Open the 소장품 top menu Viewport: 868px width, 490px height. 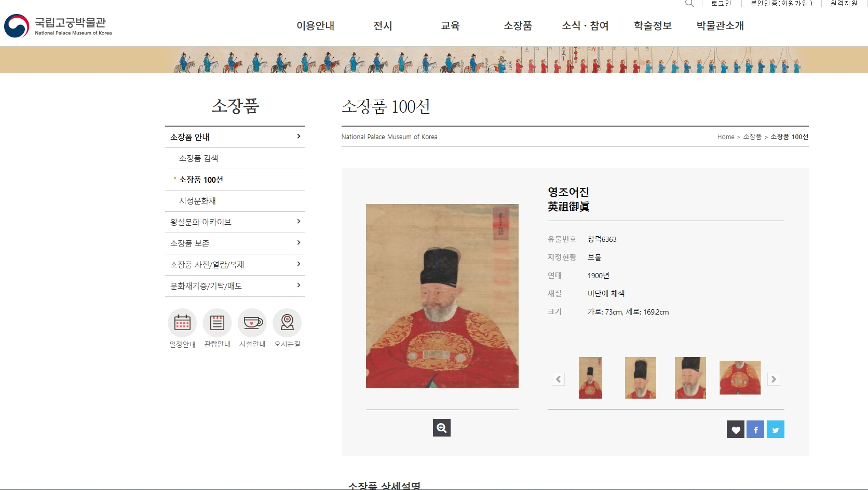[x=518, y=25]
